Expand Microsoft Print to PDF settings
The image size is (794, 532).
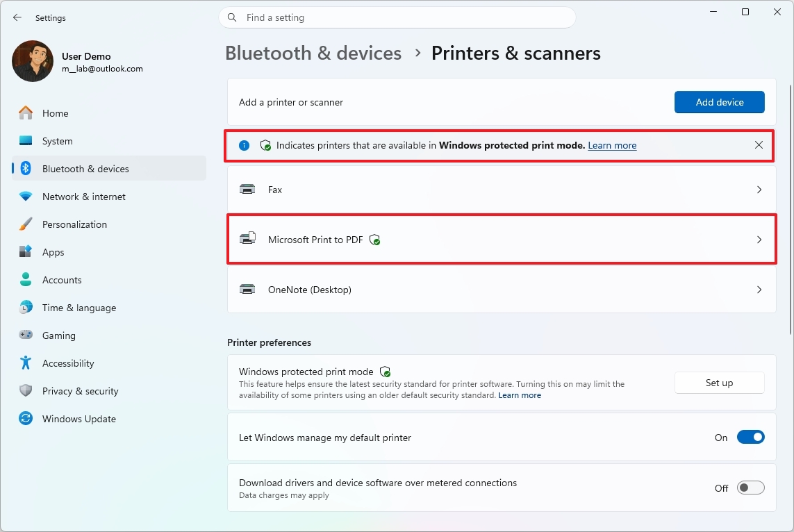point(502,239)
